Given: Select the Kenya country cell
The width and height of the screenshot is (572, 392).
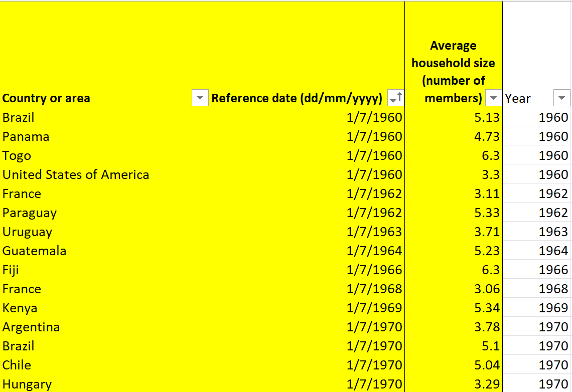Looking at the screenshot, I should (20, 308).
